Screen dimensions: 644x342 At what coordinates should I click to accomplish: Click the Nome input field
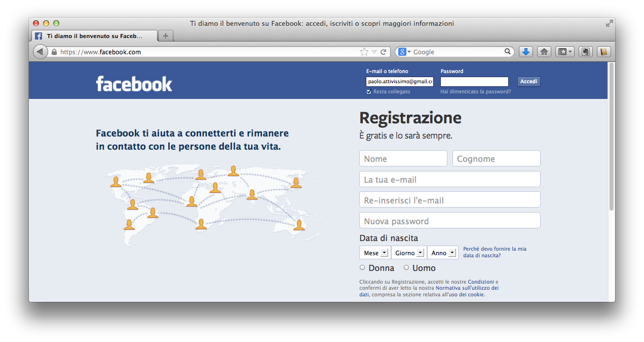click(x=403, y=158)
